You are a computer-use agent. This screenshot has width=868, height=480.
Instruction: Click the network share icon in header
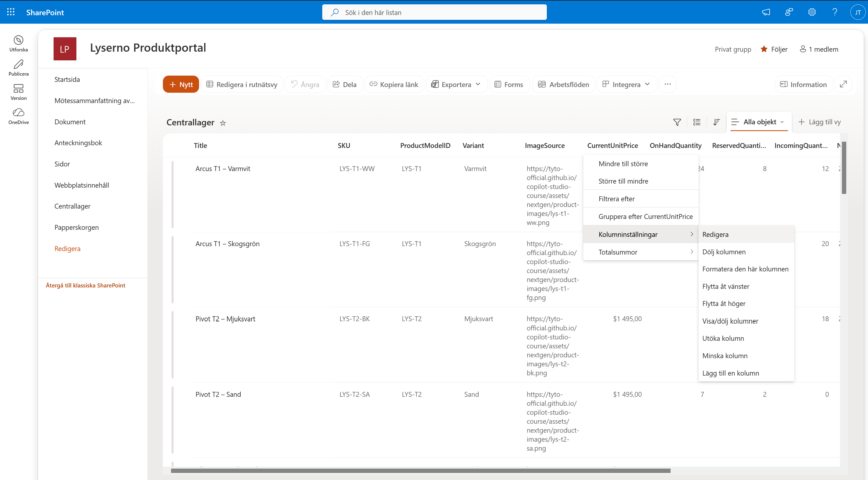(789, 12)
